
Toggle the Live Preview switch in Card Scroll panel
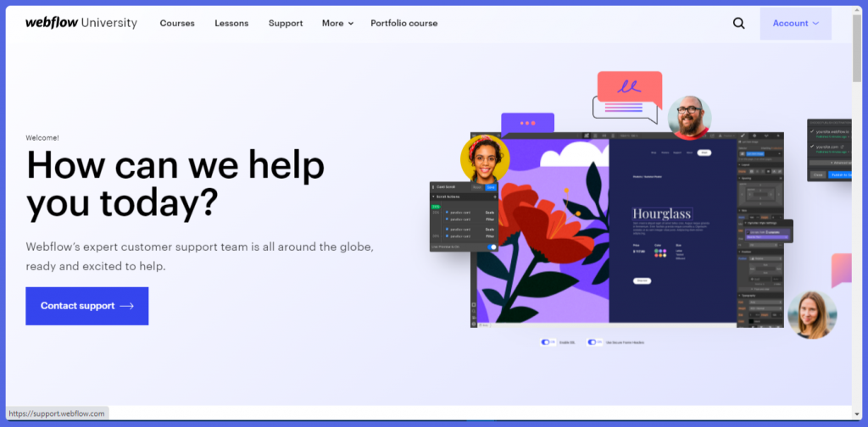[492, 247]
